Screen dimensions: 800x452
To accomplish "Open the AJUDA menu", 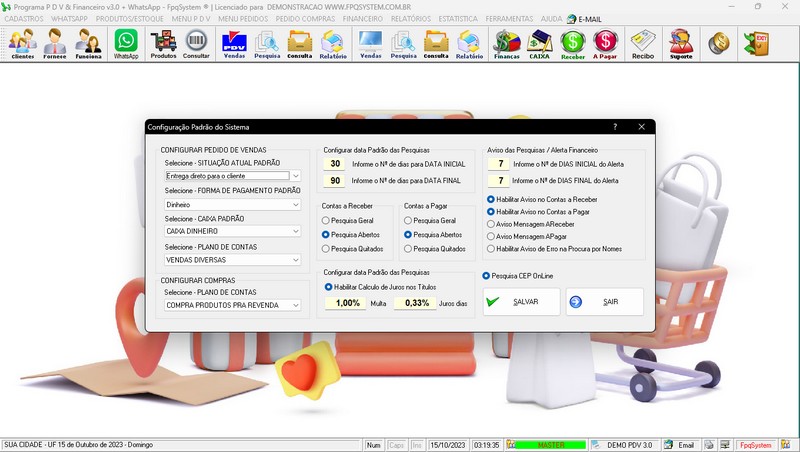I will 551,19.
